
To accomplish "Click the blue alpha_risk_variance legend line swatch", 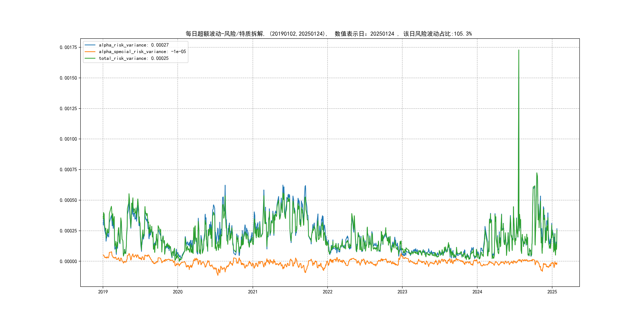I will (x=90, y=45).
